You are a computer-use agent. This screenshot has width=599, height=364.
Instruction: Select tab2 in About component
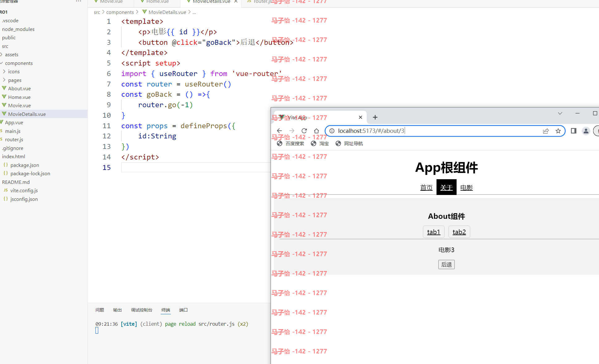pyautogui.click(x=459, y=232)
